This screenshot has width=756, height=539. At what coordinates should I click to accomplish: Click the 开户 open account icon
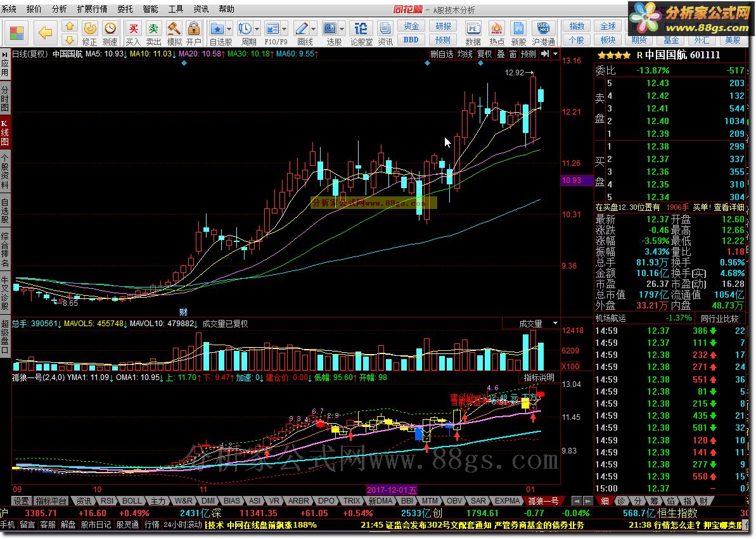click(193, 34)
